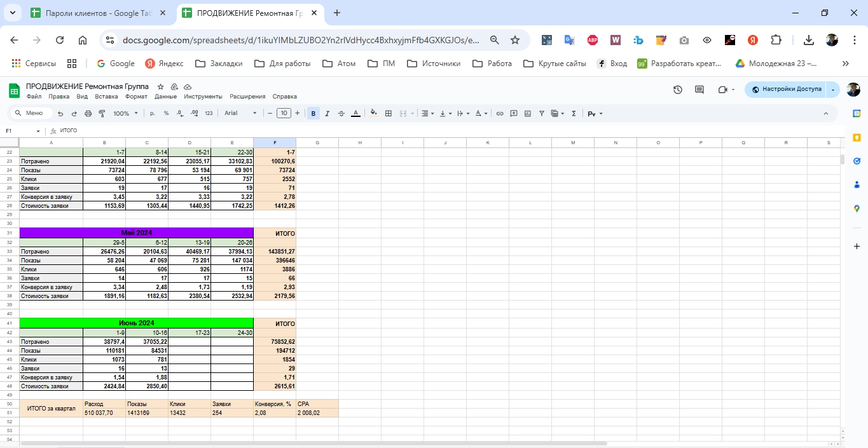This screenshot has width=868, height=448.
Task: Open the version history clock icon
Action: pos(678,90)
